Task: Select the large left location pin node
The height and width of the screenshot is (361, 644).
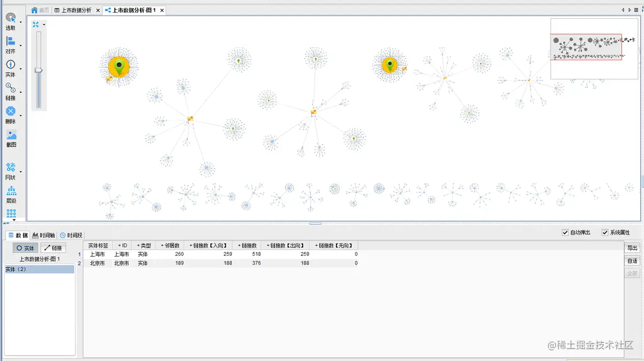Action: pos(119,67)
